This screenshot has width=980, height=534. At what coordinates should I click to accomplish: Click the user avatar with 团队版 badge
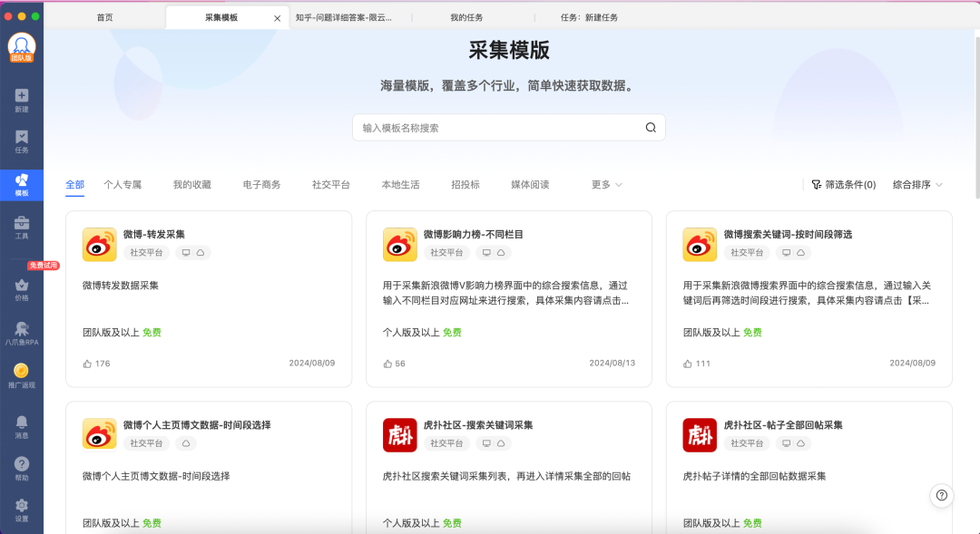pyautogui.click(x=21, y=47)
